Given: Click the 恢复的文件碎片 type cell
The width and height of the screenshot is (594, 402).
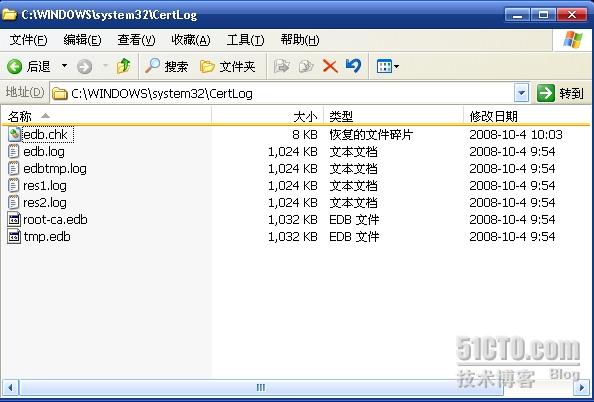Looking at the screenshot, I should 370,135.
